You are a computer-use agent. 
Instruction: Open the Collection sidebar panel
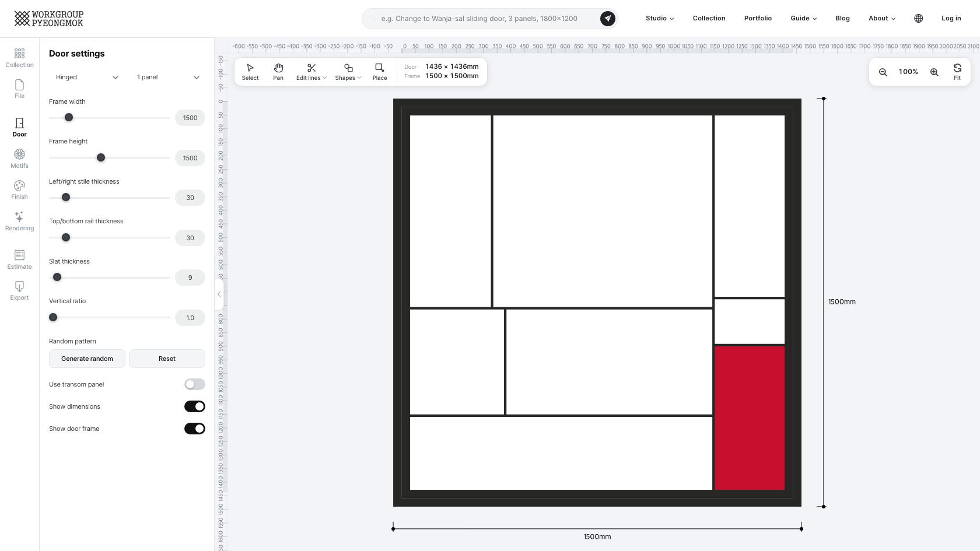tap(19, 58)
